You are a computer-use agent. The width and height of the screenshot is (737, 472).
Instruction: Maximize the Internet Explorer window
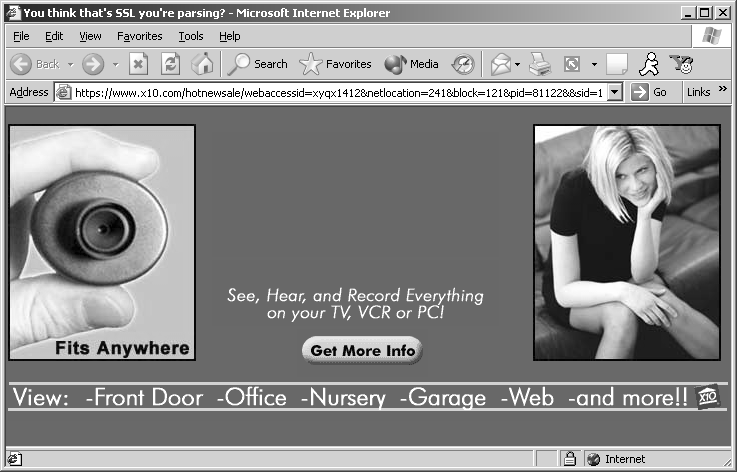[x=705, y=13]
